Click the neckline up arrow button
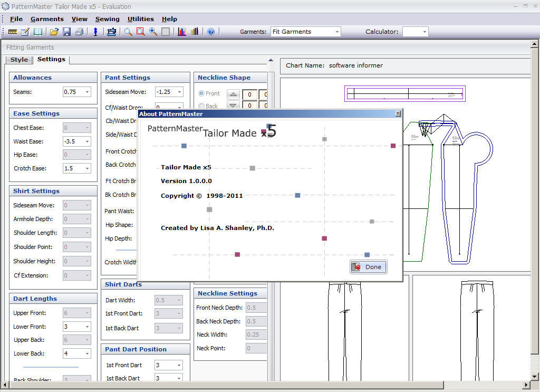 pyautogui.click(x=233, y=94)
